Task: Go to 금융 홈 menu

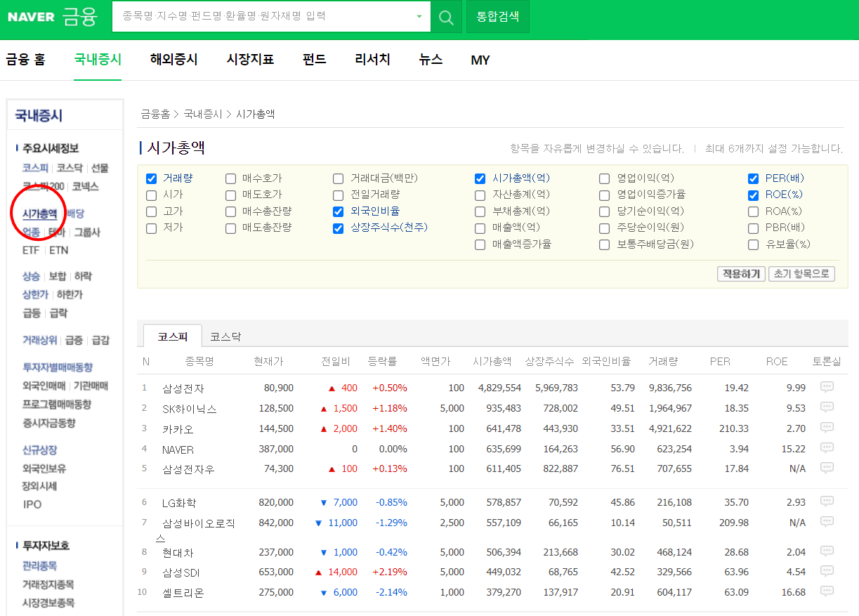Action: click(26, 60)
